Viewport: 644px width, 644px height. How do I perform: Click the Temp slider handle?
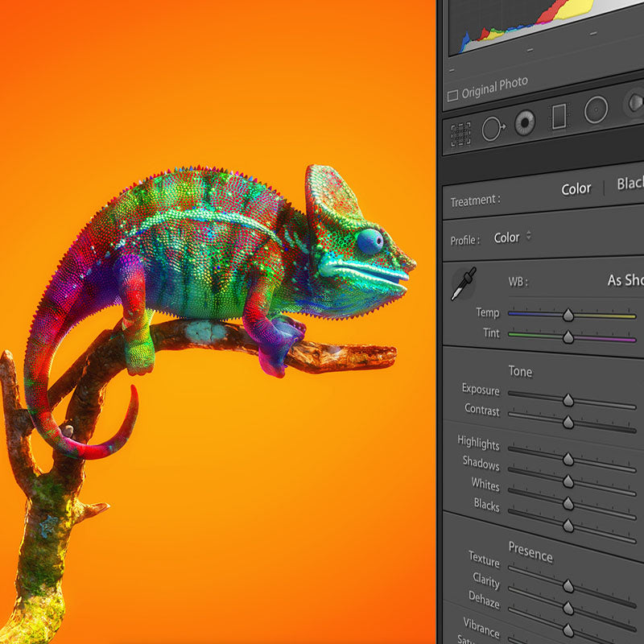coord(568,315)
